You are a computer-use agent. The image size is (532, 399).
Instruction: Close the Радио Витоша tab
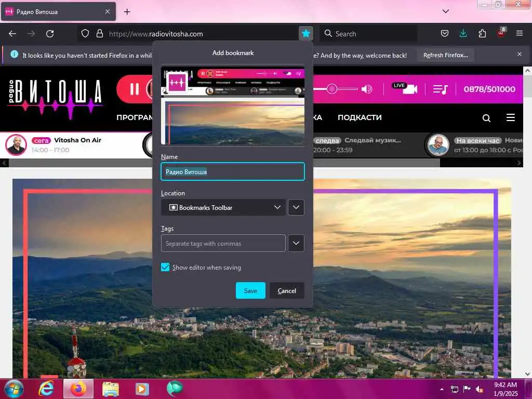point(107,11)
